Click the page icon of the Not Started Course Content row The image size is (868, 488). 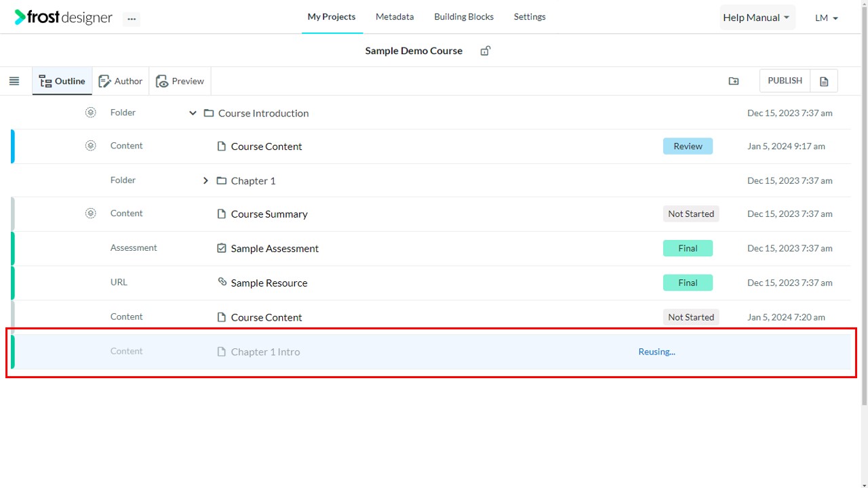(x=221, y=317)
